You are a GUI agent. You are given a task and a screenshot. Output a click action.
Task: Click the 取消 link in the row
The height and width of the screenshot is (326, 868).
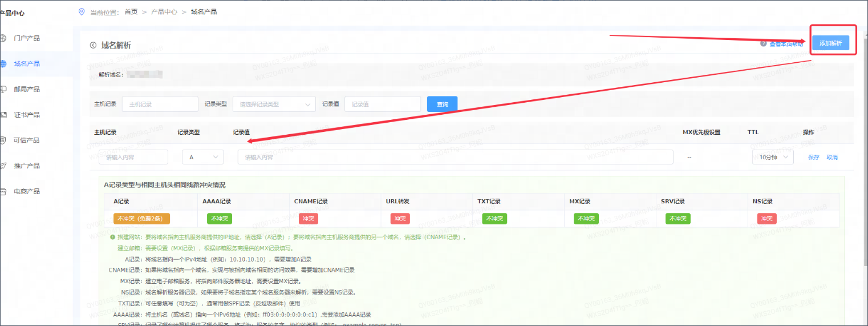coord(832,158)
